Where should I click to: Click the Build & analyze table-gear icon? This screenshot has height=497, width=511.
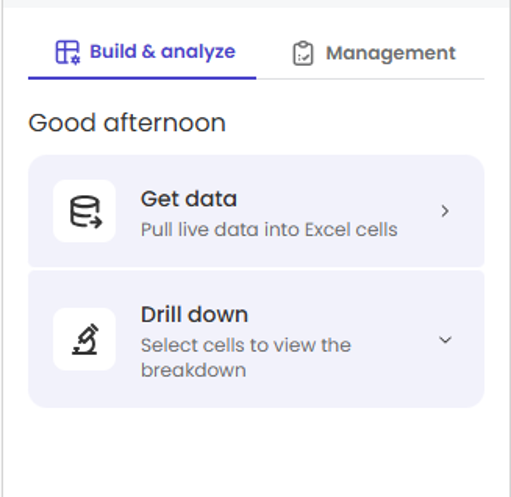(68, 52)
